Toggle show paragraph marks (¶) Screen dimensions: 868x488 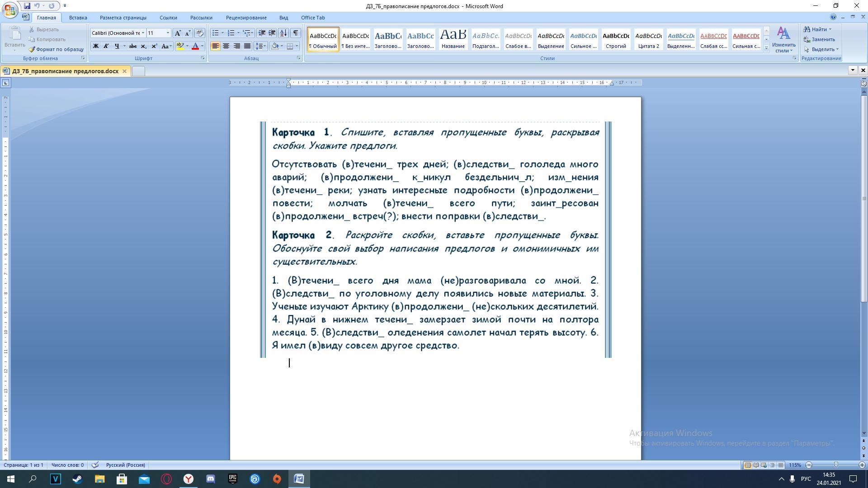(x=296, y=33)
